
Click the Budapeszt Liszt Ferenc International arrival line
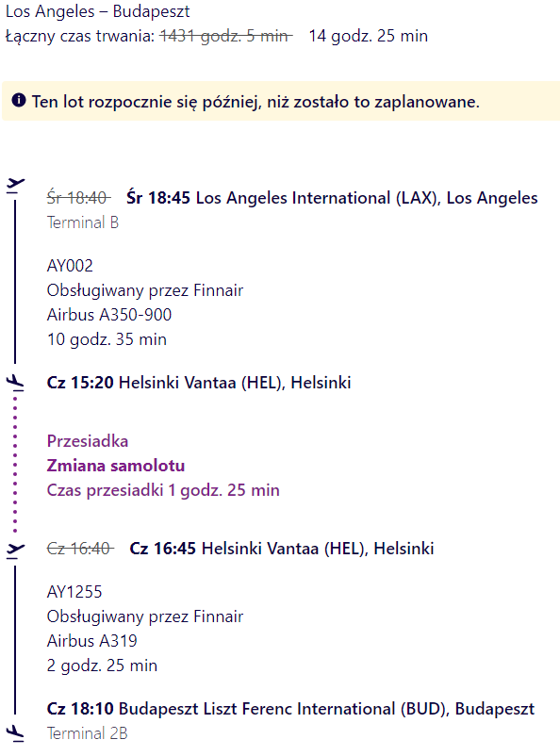click(290, 709)
